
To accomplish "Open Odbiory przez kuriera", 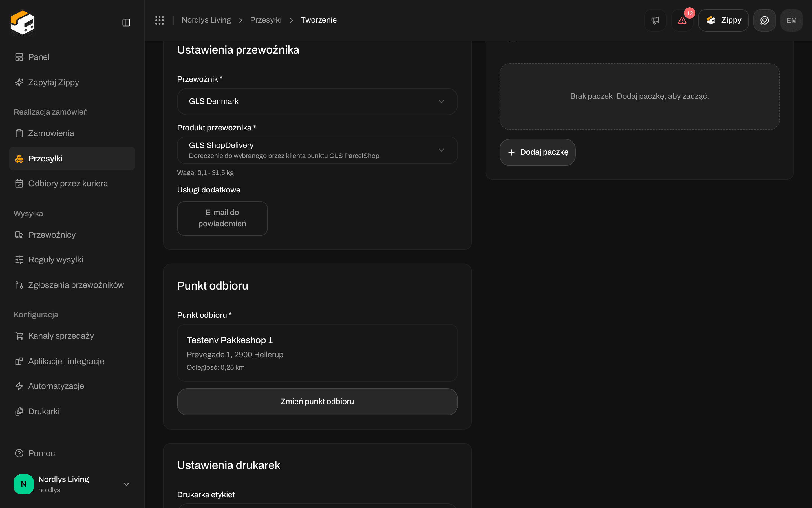I will [x=72, y=183].
